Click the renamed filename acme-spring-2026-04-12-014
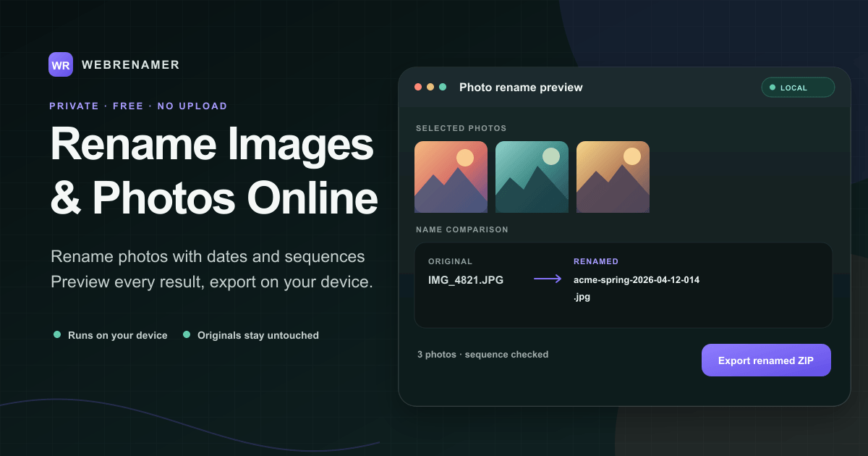 [637, 279]
